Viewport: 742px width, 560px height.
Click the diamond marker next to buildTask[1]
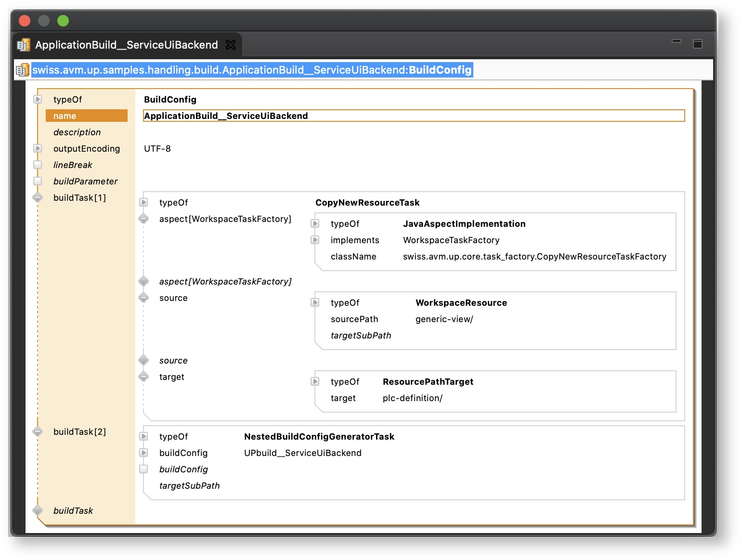point(38,197)
